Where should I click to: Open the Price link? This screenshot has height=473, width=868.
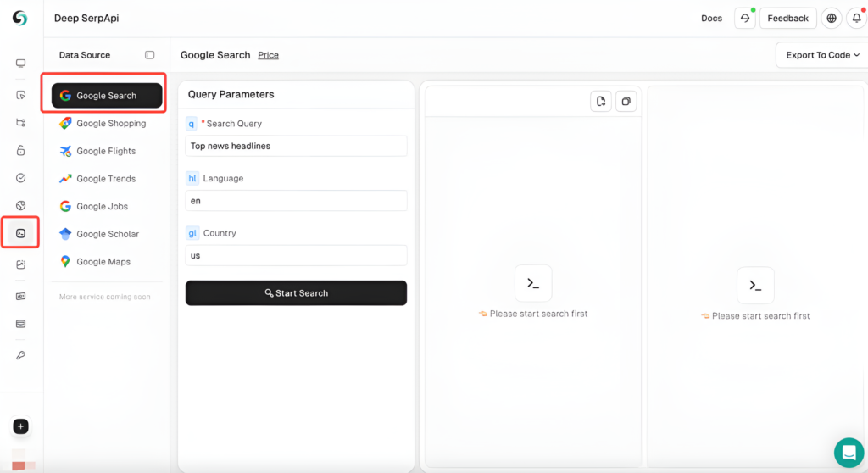click(268, 55)
